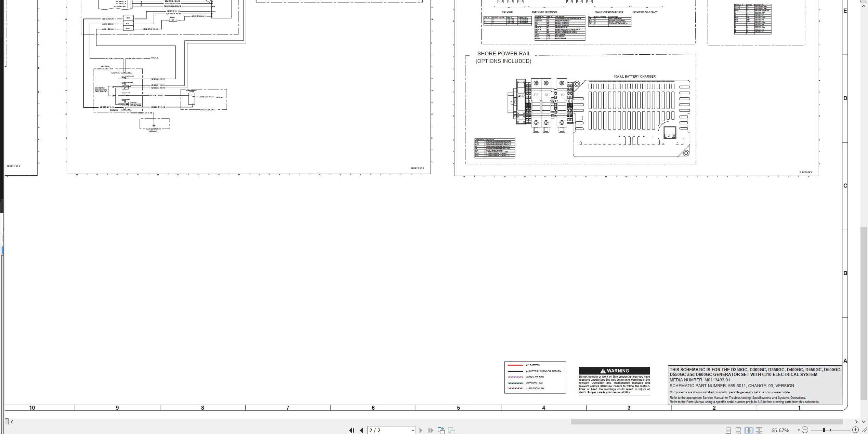The image size is (868, 434).
Task: Open the zoom percentage dropdown
Action: tap(799, 430)
